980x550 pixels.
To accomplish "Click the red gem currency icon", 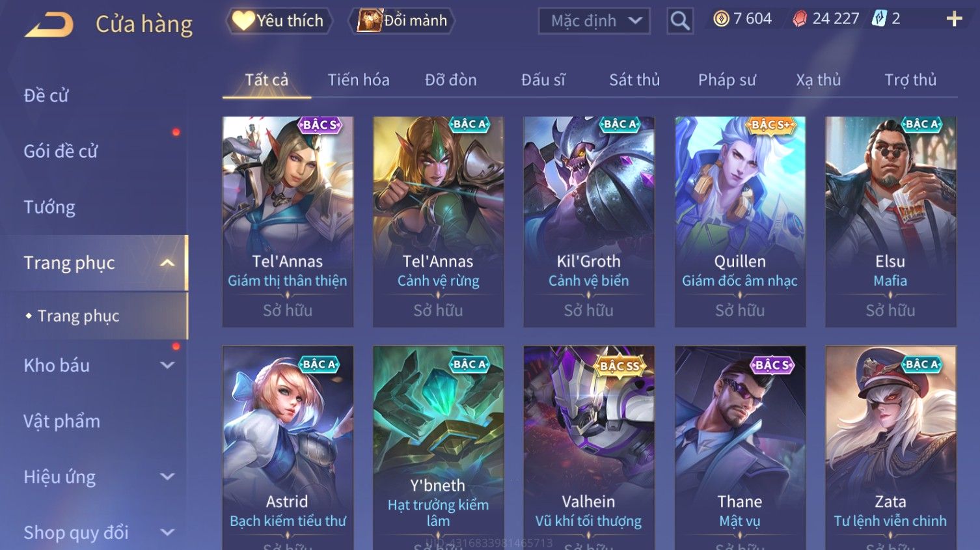I will (799, 19).
